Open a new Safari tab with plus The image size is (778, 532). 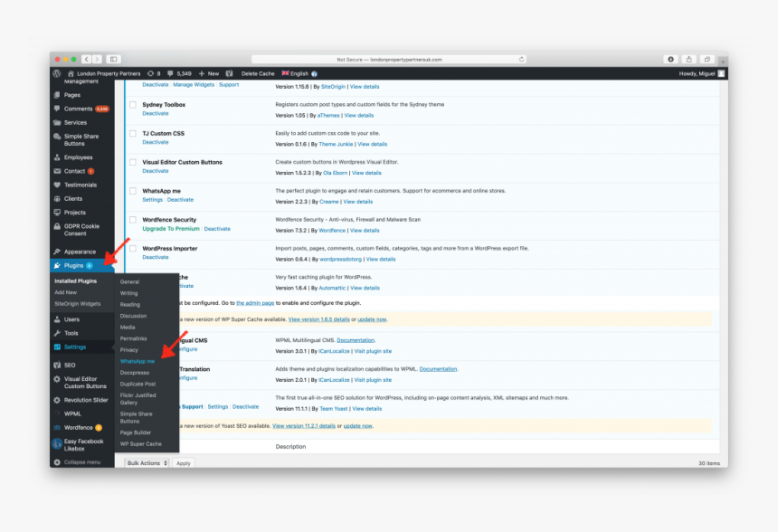point(723,62)
